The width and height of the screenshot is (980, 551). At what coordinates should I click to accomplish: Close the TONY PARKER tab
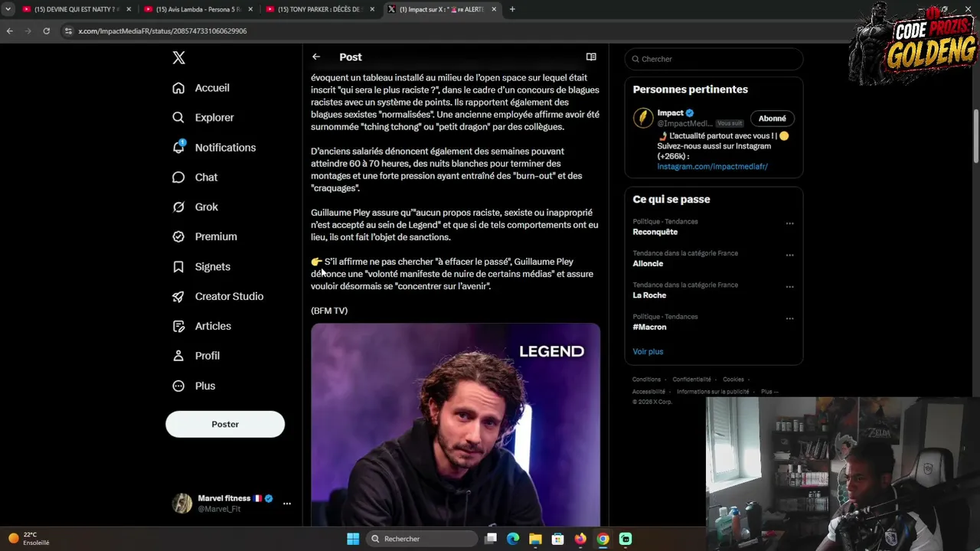click(x=372, y=9)
